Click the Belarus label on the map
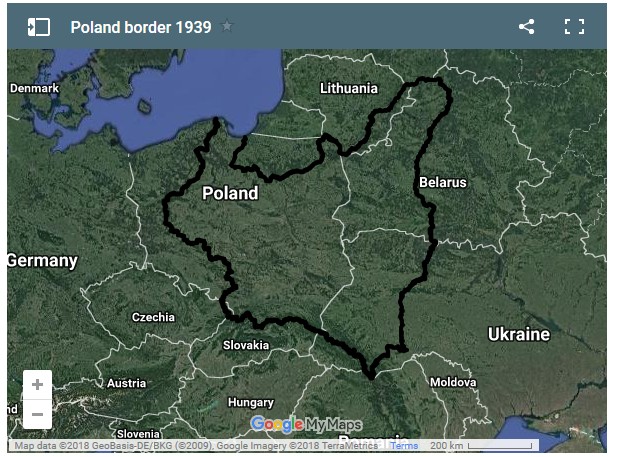Screen dimensions: 623x457 coord(442,182)
